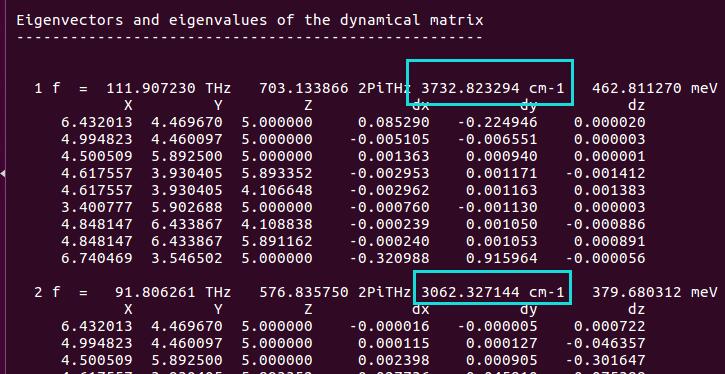The height and width of the screenshot is (374, 725).
Task: Click the '1 f' mode label
Action: (x=47, y=88)
